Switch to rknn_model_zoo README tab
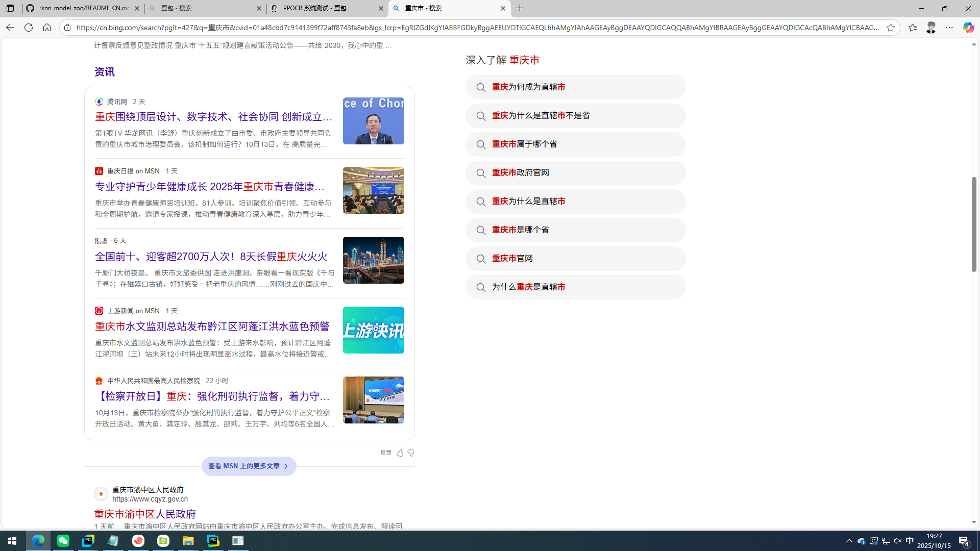980x551 pixels. click(82, 8)
